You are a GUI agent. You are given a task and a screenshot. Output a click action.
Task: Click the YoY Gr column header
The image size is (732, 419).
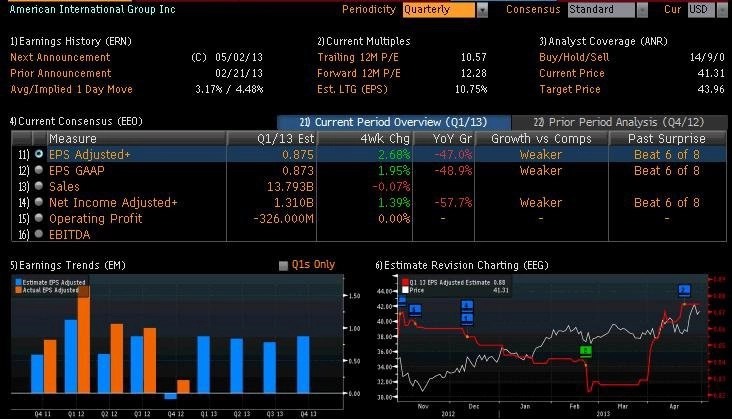point(444,139)
